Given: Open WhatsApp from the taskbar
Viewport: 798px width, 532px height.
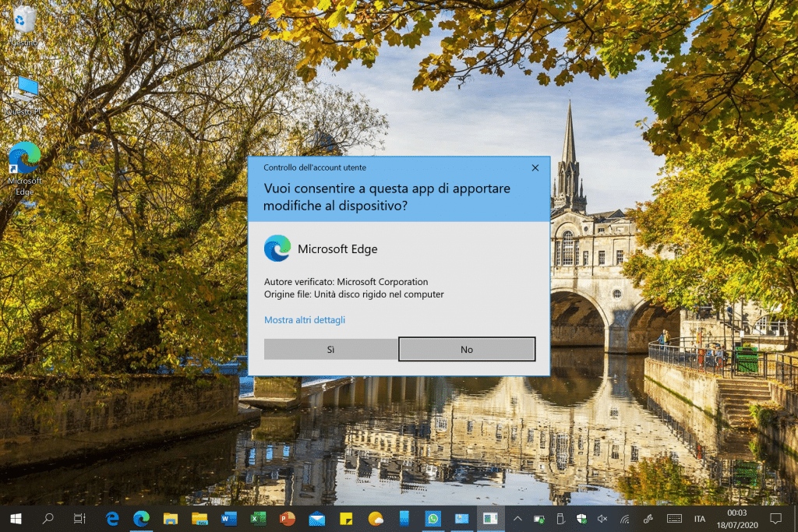Looking at the screenshot, I should (x=433, y=518).
